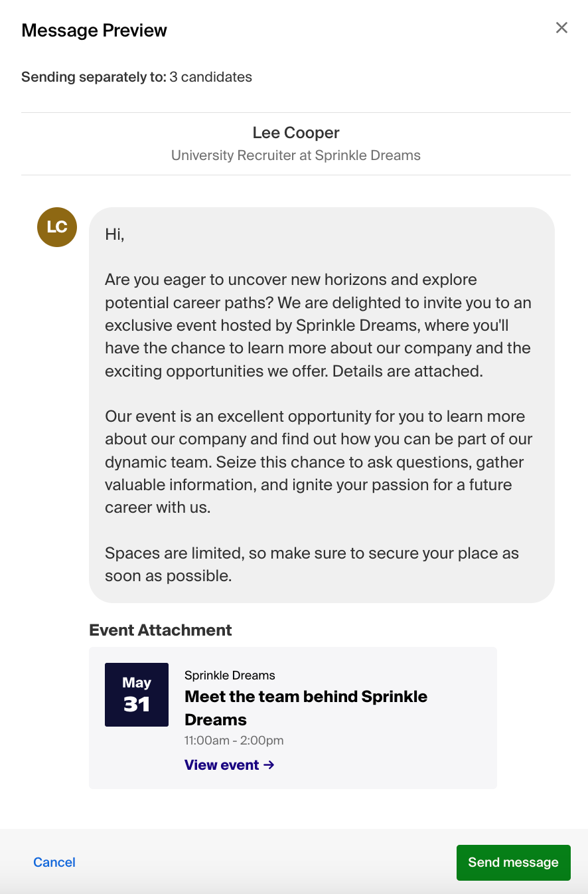Image resolution: width=588 pixels, height=894 pixels.
Task: Click the Message Preview heading
Action: click(94, 31)
